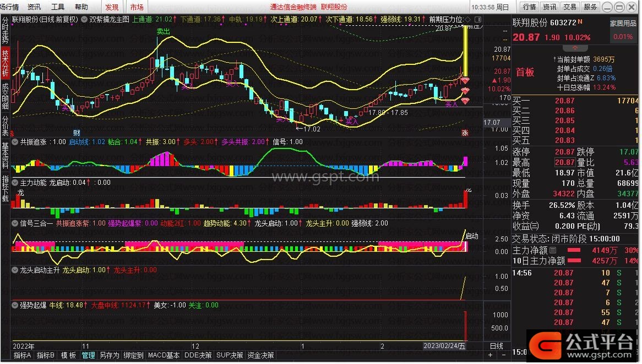Open the 基本资料 sidebar view
The image size is (642, 364).
5,156
